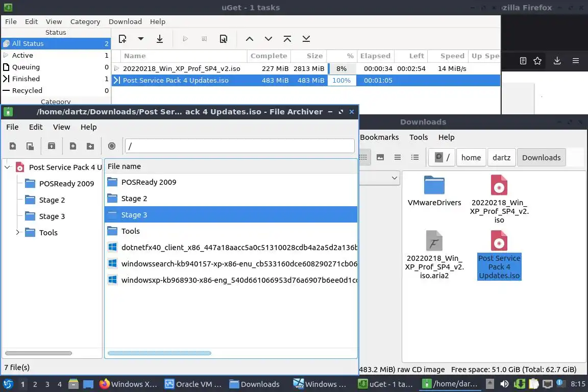The height and width of the screenshot is (392, 588).
Task: Move download up with uGet up-chevron
Action: pyautogui.click(x=250, y=39)
